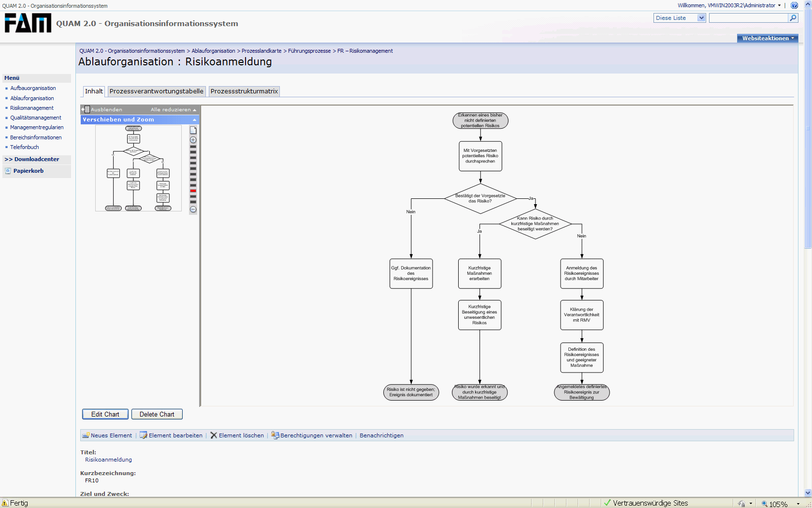This screenshot has width=812, height=508.
Task: Click the search magnifier icon
Action: point(793,18)
